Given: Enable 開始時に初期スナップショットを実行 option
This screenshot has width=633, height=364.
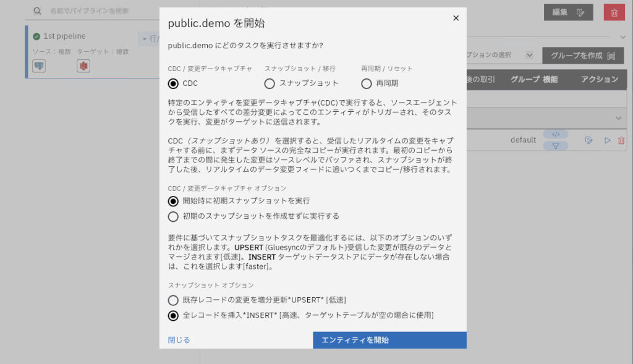Looking at the screenshot, I should (x=173, y=201).
